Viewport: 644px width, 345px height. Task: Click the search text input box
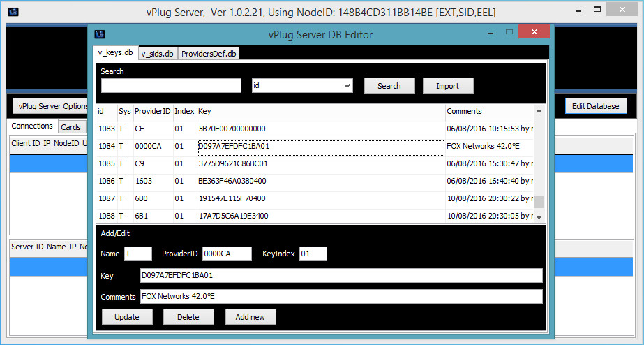pyautogui.click(x=171, y=86)
